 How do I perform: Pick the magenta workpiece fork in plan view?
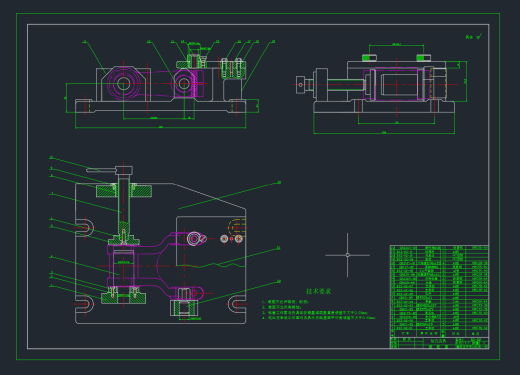[x=155, y=266]
